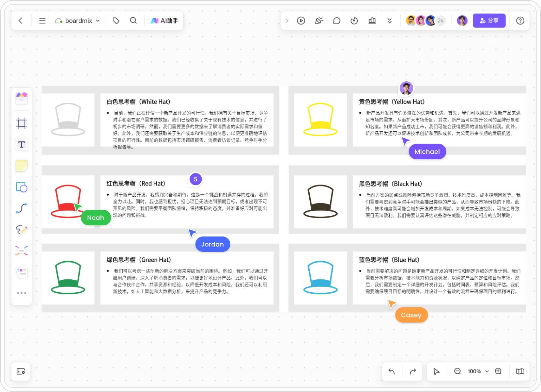
Task: Undo the last action
Action: (392, 371)
